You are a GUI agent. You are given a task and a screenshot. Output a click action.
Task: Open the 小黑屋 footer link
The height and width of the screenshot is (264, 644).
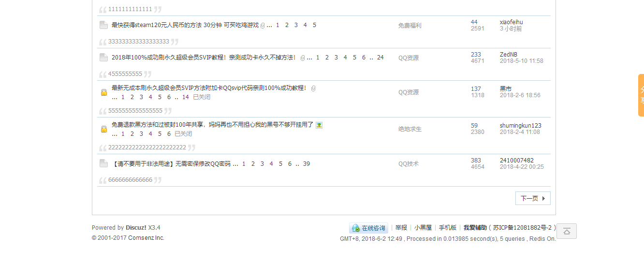(x=423, y=228)
